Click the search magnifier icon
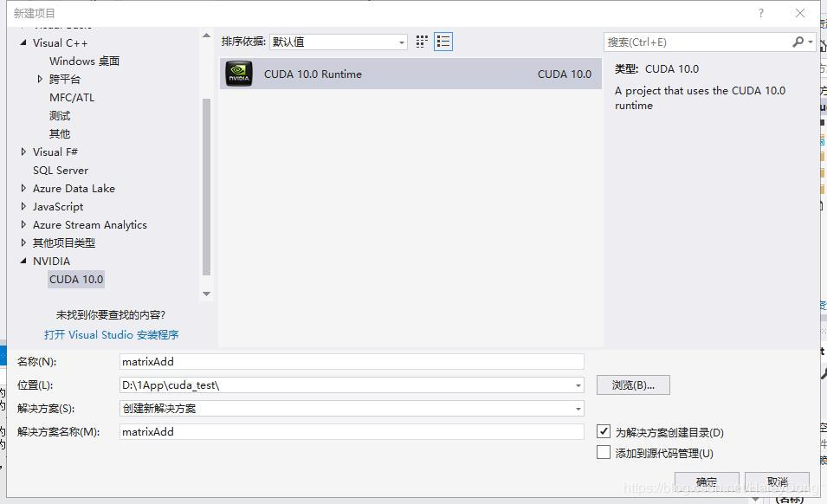This screenshot has height=504, width=827. click(798, 42)
